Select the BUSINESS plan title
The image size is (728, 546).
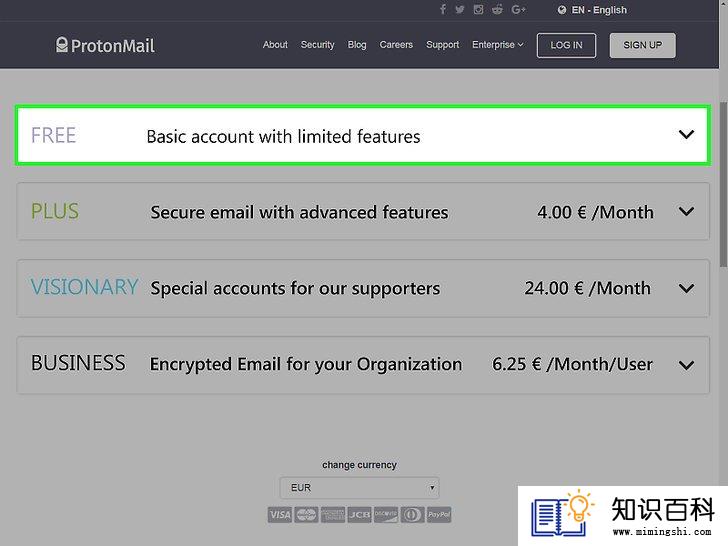click(x=78, y=363)
